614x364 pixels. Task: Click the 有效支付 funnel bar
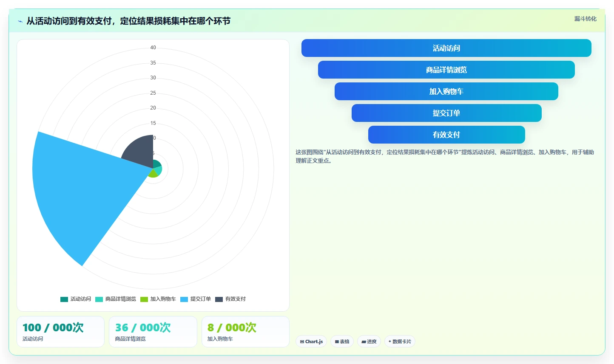click(446, 135)
